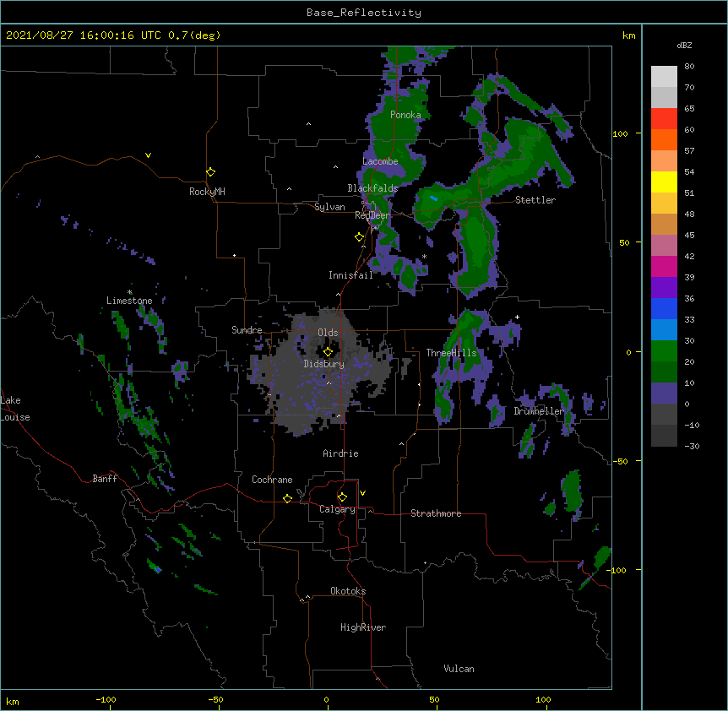Click the Limestone label
The image size is (728, 711).
click(129, 301)
